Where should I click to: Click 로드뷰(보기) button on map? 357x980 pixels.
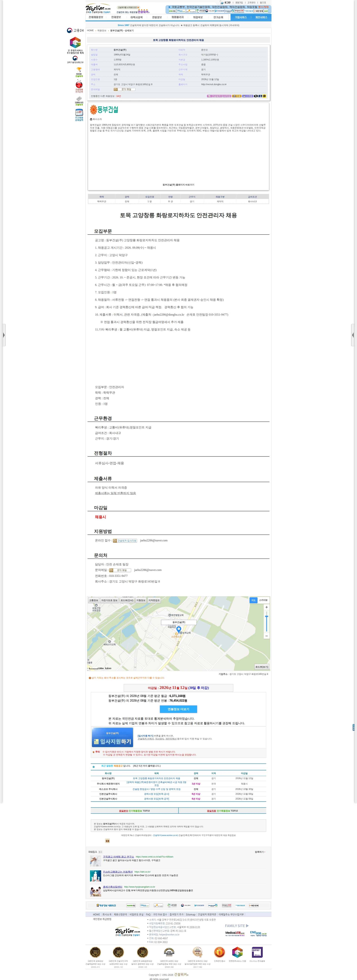point(262,666)
